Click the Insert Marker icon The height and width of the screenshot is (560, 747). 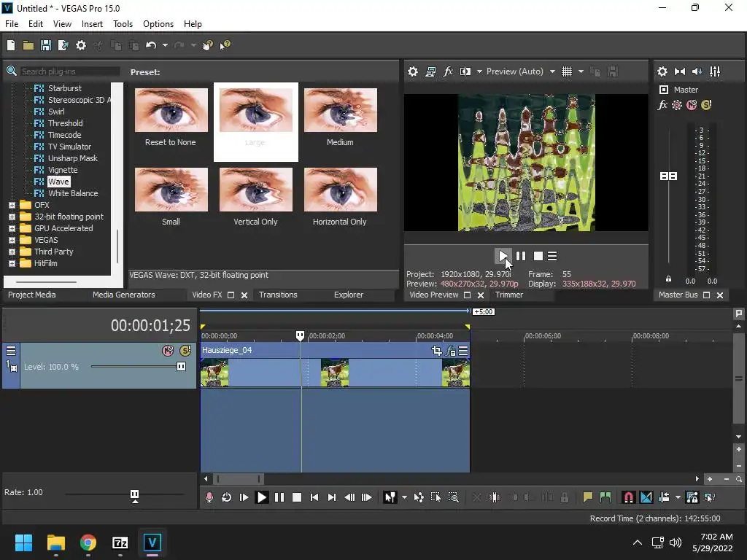(588, 497)
